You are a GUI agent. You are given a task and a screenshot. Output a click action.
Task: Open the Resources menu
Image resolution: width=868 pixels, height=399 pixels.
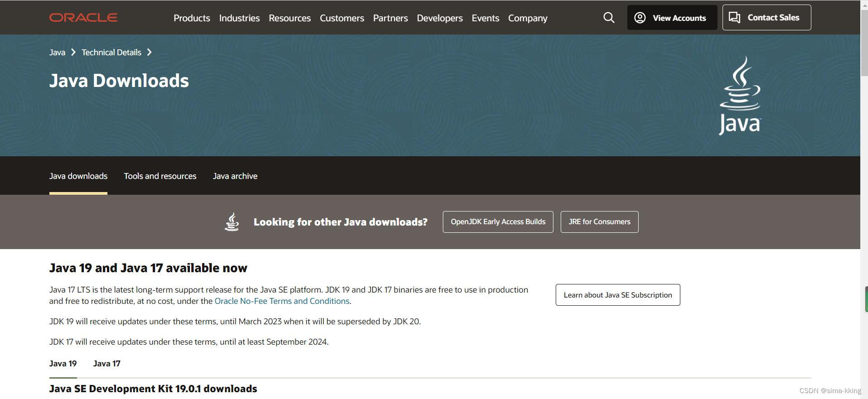(290, 18)
